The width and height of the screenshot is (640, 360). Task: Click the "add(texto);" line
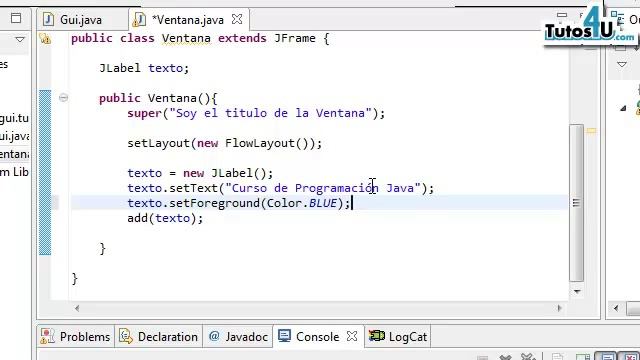(165, 218)
